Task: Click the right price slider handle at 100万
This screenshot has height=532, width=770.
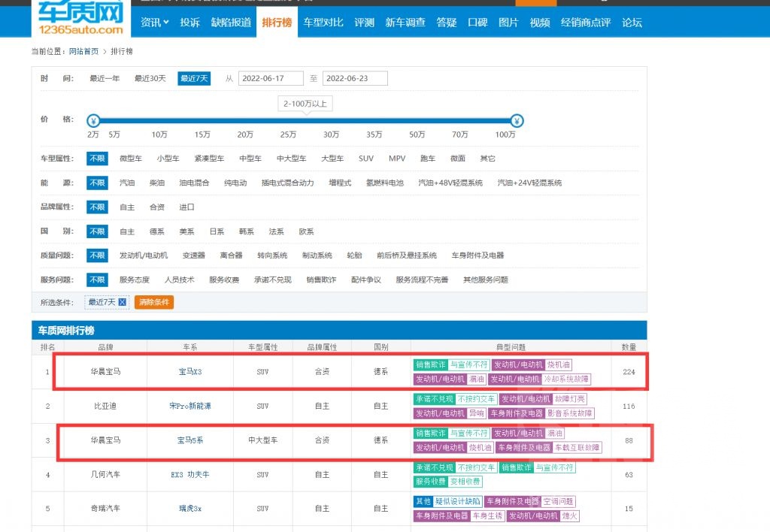Action: pyautogui.click(x=517, y=120)
